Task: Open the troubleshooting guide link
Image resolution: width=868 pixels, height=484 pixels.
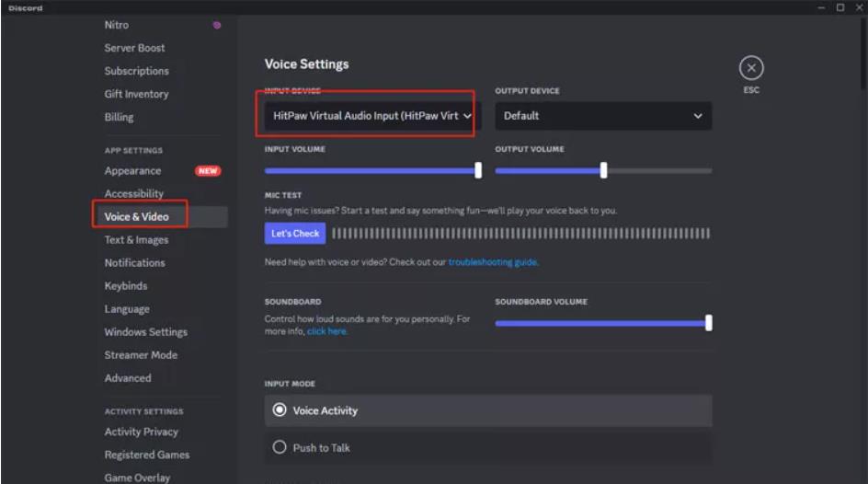Action: click(493, 262)
